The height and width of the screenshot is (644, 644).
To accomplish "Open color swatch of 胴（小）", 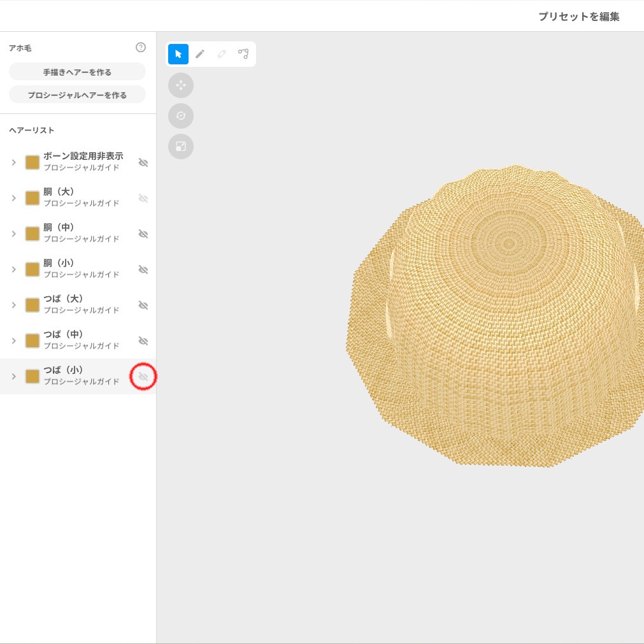I will 32,270.
